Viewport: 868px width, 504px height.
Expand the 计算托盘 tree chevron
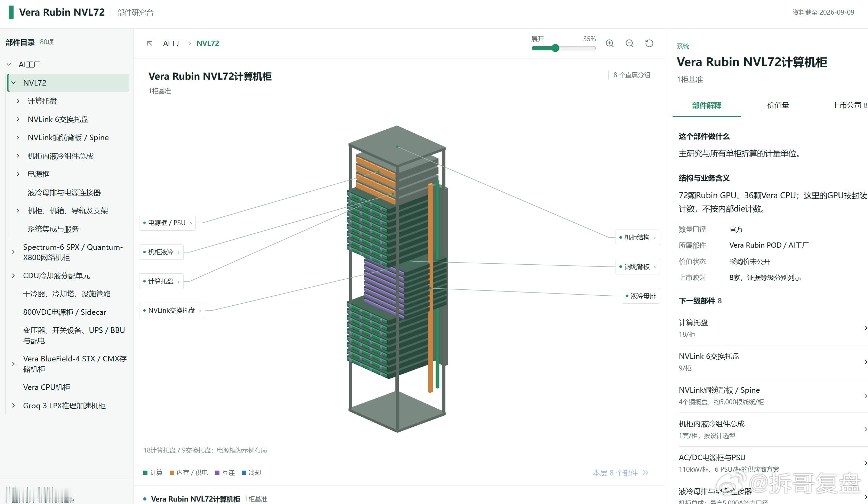(18, 101)
